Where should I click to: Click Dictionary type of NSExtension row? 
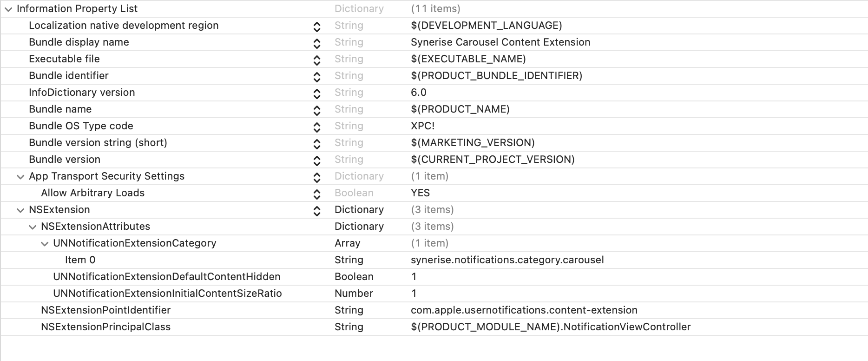[359, 210]
